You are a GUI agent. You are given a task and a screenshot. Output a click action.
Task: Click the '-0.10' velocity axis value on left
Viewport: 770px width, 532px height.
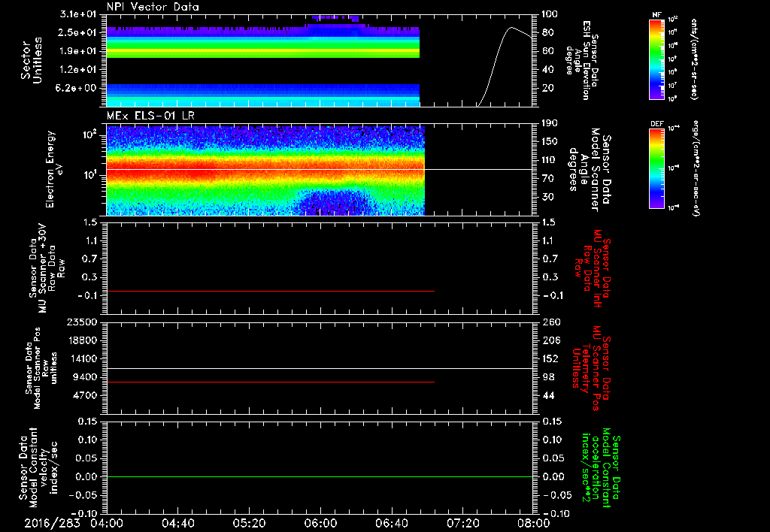click(84, 514)
